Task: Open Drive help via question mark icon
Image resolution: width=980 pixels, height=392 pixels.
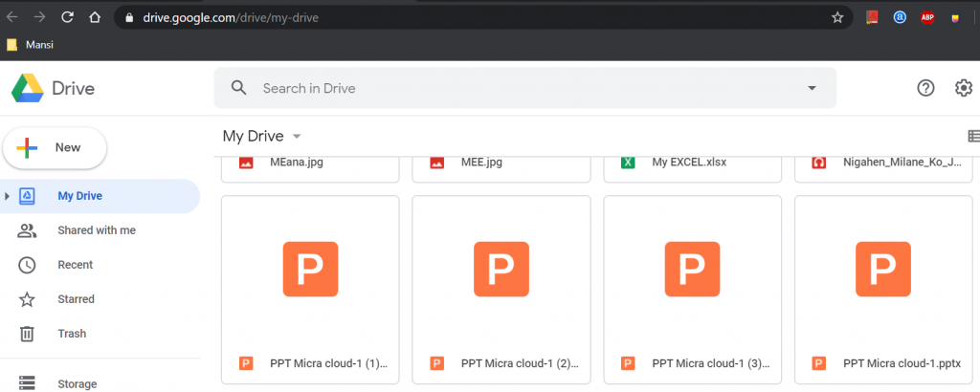Action: [925, 88]
